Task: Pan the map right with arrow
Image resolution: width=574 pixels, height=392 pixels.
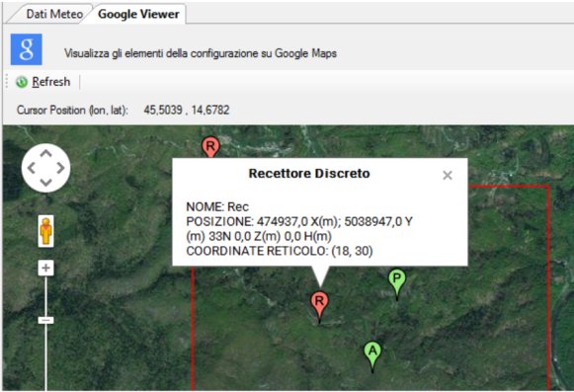Action: point(60,168)
